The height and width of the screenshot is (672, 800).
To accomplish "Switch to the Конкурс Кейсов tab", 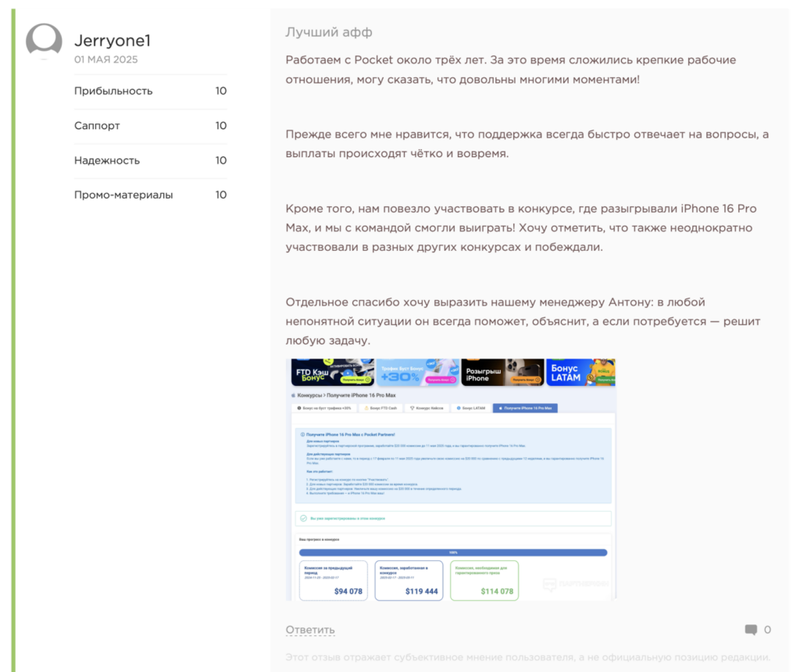I will (427, 408).
